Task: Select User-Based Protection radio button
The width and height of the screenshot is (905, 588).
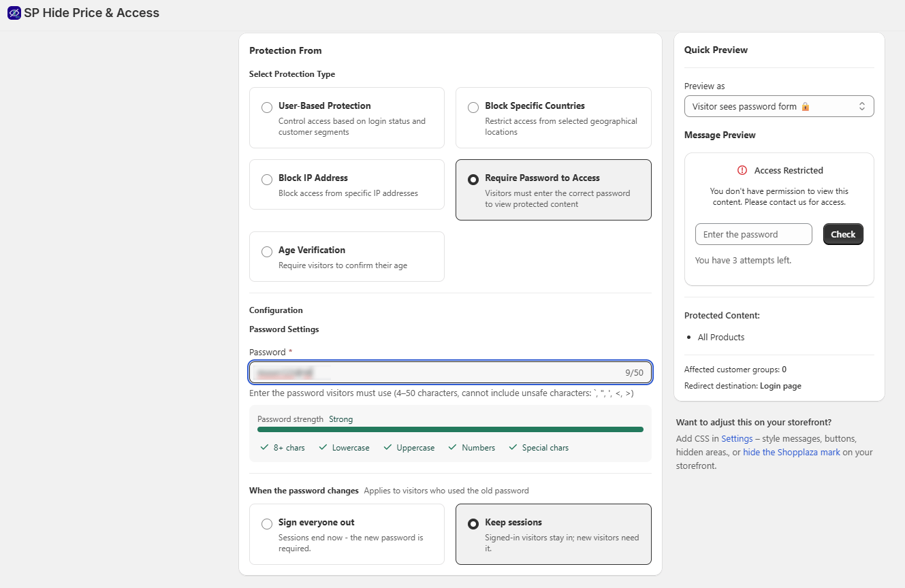Action: [x=267, y=108]
